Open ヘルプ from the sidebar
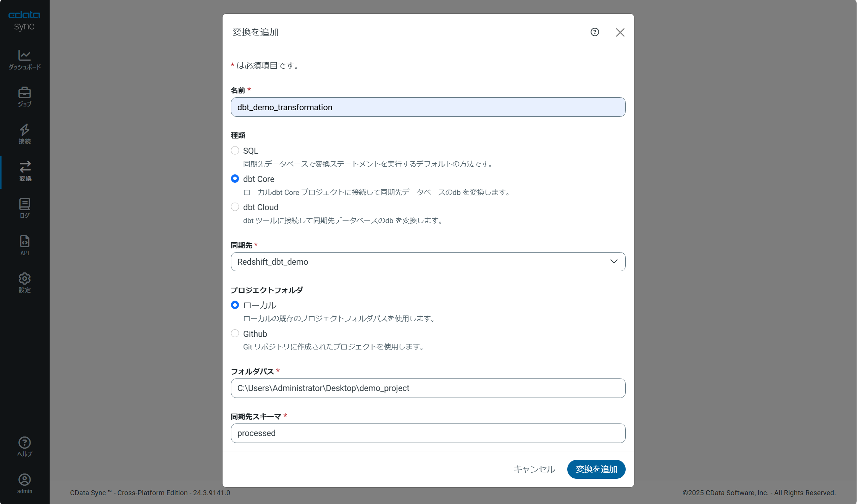Image resolution: width=857 pixels, height=504 pixels. pyautogui.click(x=24, y=446)
